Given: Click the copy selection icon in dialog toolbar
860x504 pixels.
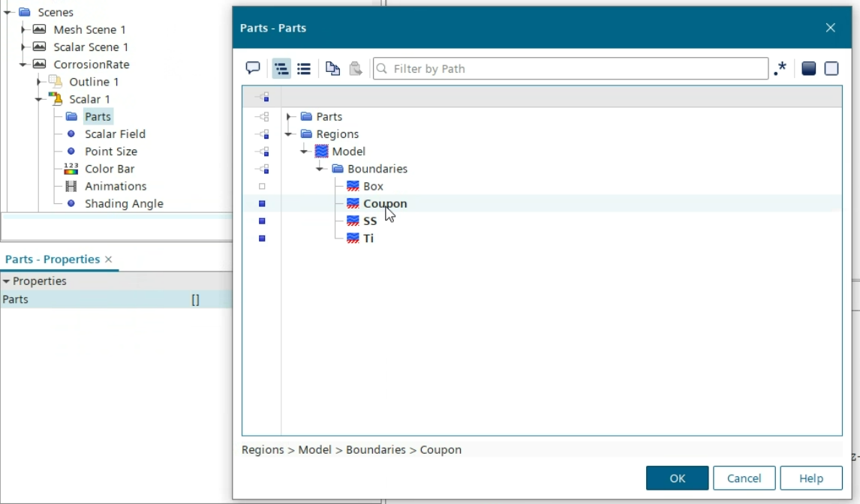Looking at the screenshot, I should coord(332,68).
